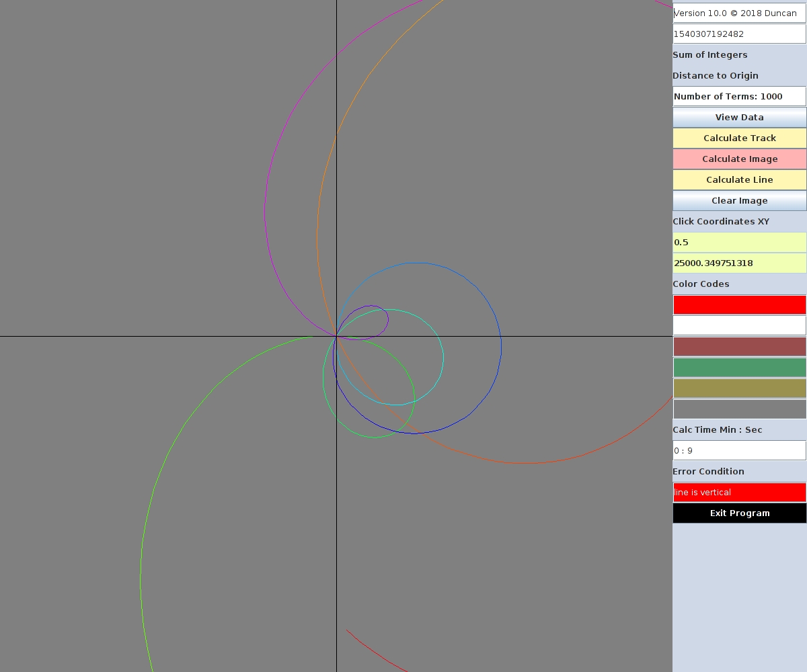
Task: Clear the image with Clear Image
Action: pos(739,200)
